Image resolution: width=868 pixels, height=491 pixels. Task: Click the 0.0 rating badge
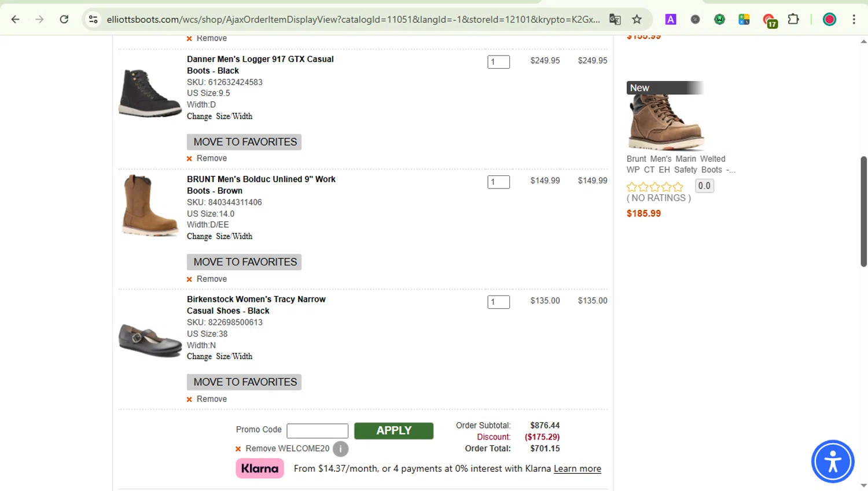coord(704,186)
